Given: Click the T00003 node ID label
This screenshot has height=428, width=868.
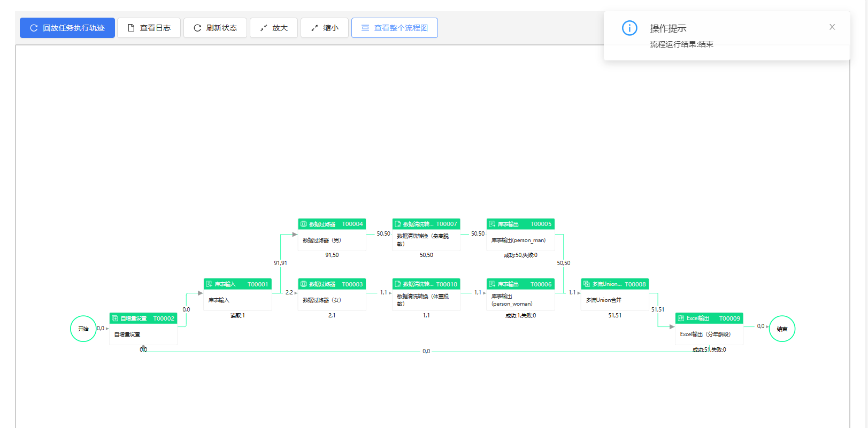Looking at the screenshot, I should [352, 284].
